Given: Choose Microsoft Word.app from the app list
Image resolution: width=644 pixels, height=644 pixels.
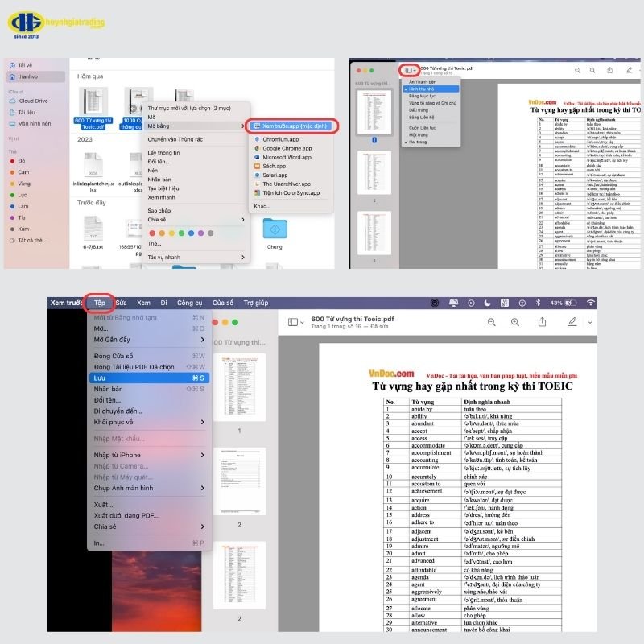Looking at the screenshot, I should pyautogui.click(x=287, y=157).
